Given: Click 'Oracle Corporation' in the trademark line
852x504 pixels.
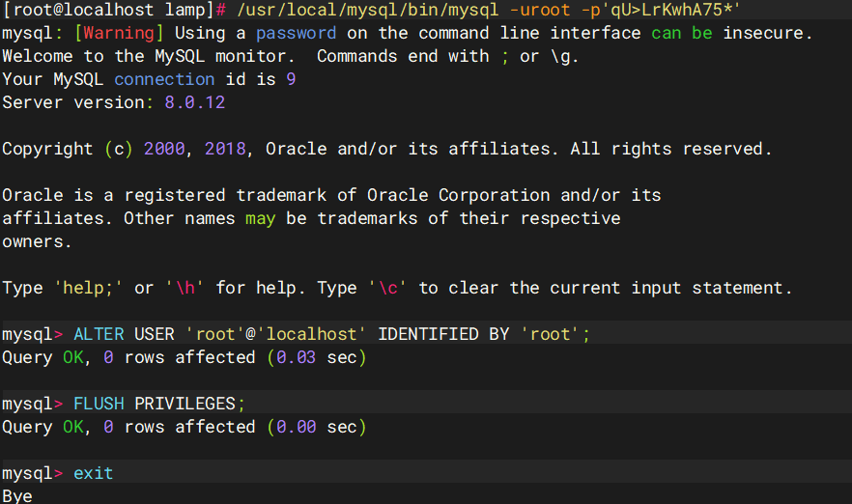Looking at the screenshot, I should 459,195.
